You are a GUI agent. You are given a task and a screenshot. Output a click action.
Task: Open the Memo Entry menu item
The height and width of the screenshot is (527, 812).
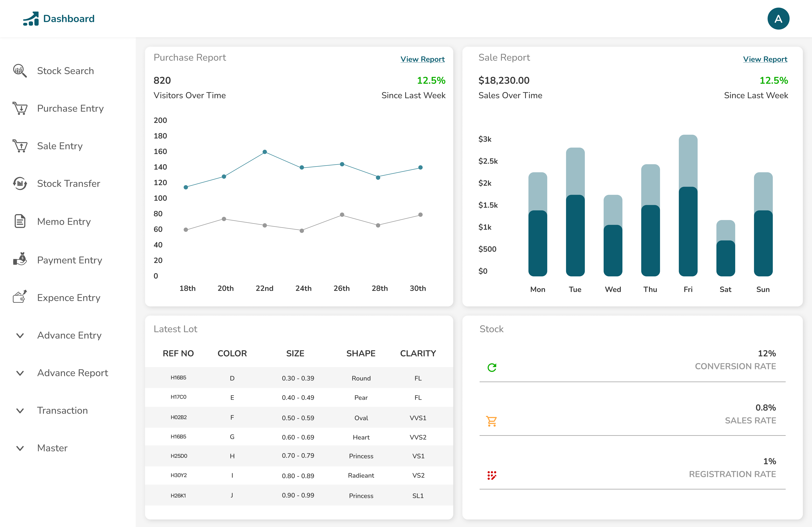click(64, 221)
